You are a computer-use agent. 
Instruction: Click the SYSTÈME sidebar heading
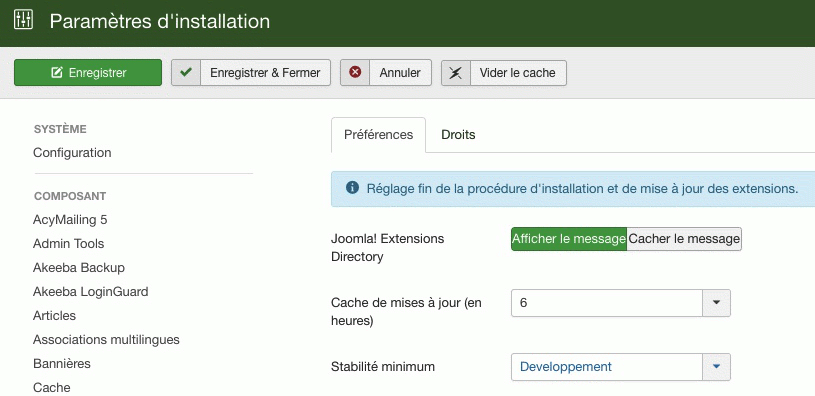click(x=60, y=129)
